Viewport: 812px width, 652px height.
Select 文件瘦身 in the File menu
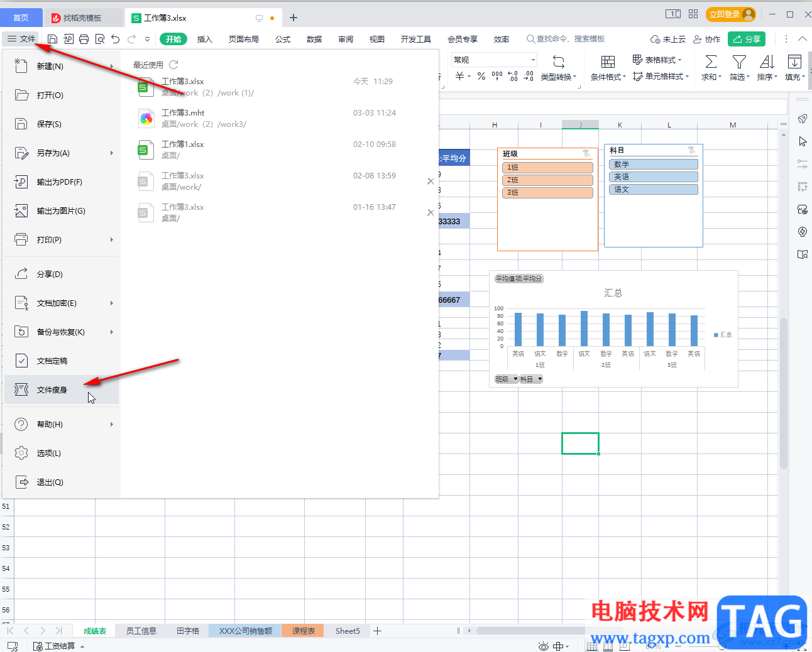coord(62,389)
